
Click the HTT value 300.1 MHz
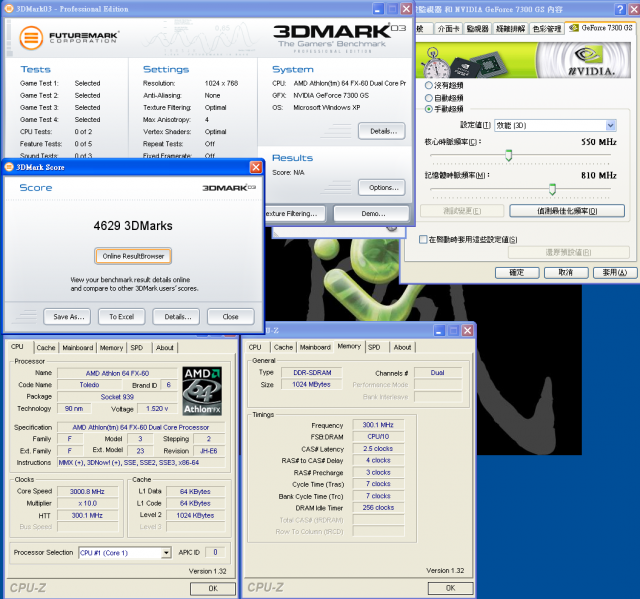coord(87,515)
